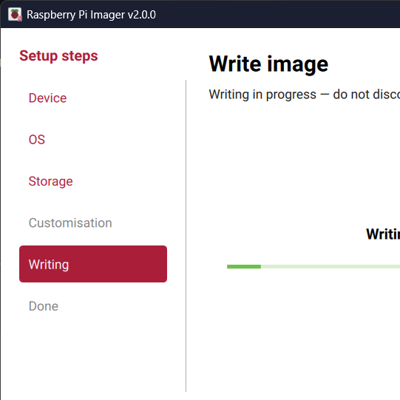The height and width of the screenshot is (400, 400).
Task: Click the highlighted Writing step
Action: coord(93,264)
